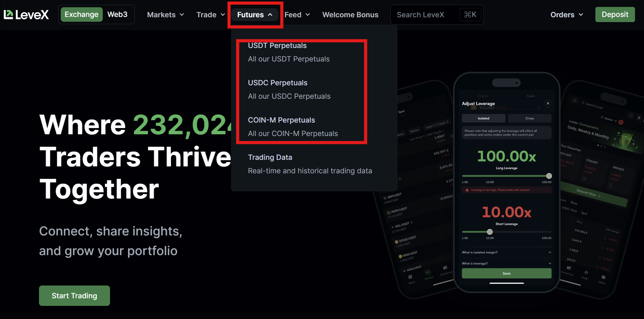
Task: Click the Short Leverage slider handle
Action: [489, 232]
